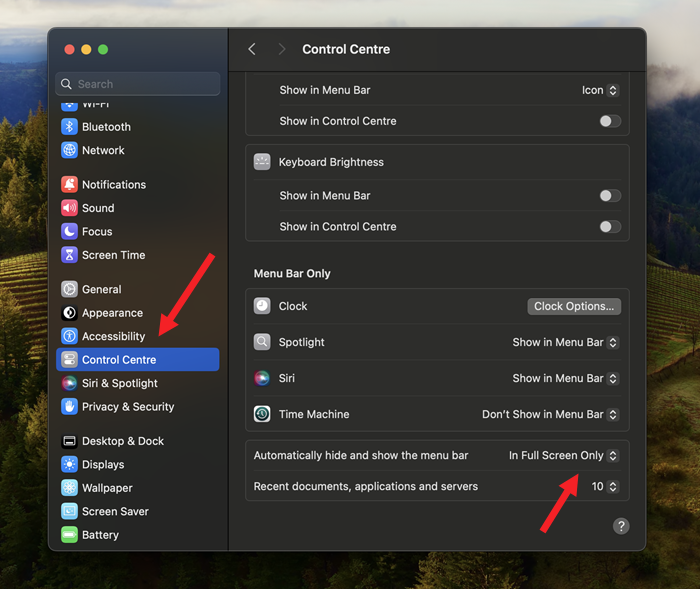The image size is (700, 589).
Task: Select Bluetooth in the sidebar
Action: pos(138,127)
